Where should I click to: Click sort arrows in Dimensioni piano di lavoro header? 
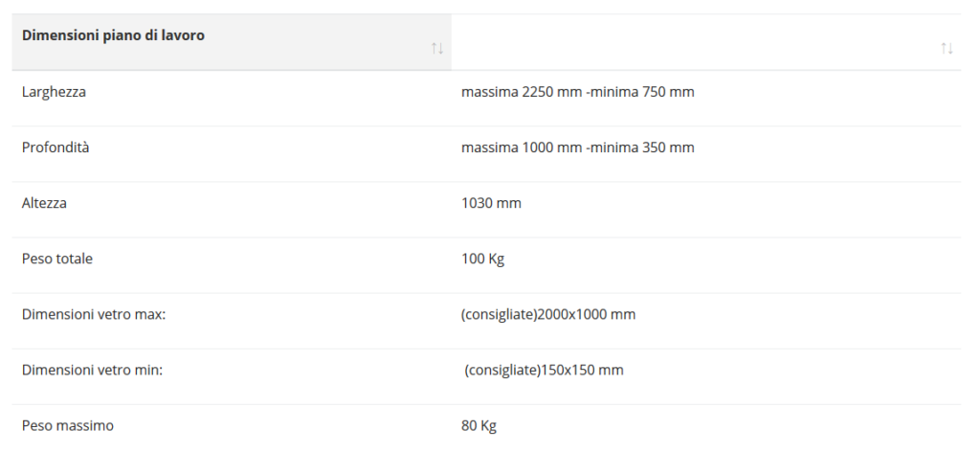(x=437, y=49)
